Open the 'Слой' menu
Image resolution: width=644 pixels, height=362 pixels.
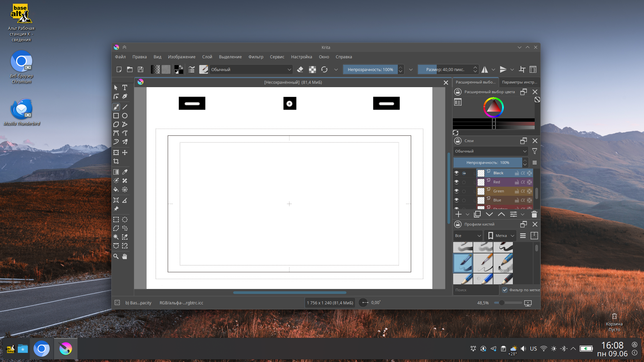pyautogui.click(x=207, y=57)
